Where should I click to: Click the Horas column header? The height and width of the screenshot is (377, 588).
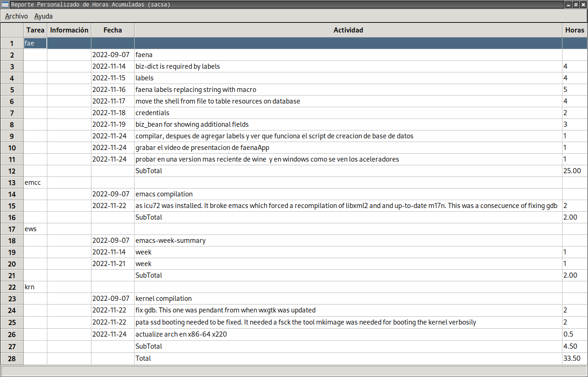[575, 30]
